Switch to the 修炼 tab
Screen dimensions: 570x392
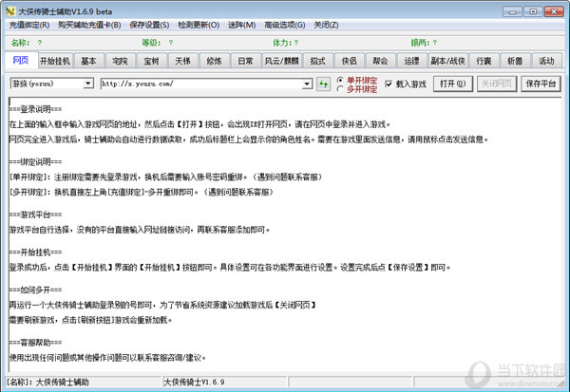click(x=214, y=61)
